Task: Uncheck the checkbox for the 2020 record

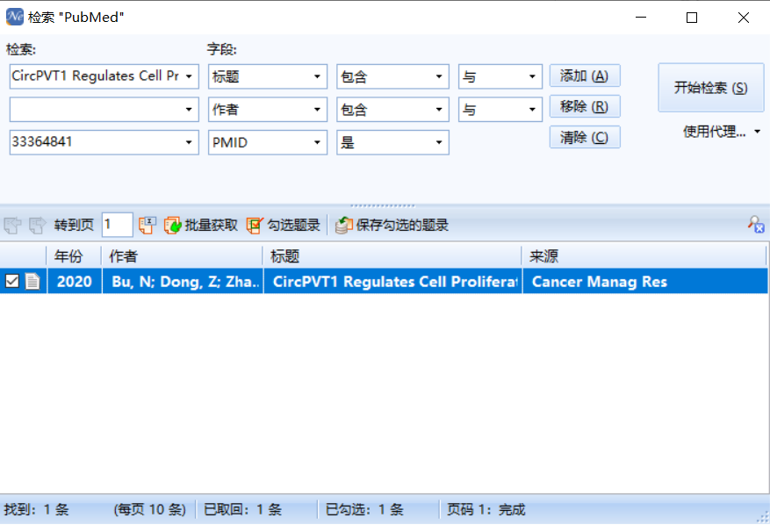Action: pyautogui.click(x=11, y=282)
